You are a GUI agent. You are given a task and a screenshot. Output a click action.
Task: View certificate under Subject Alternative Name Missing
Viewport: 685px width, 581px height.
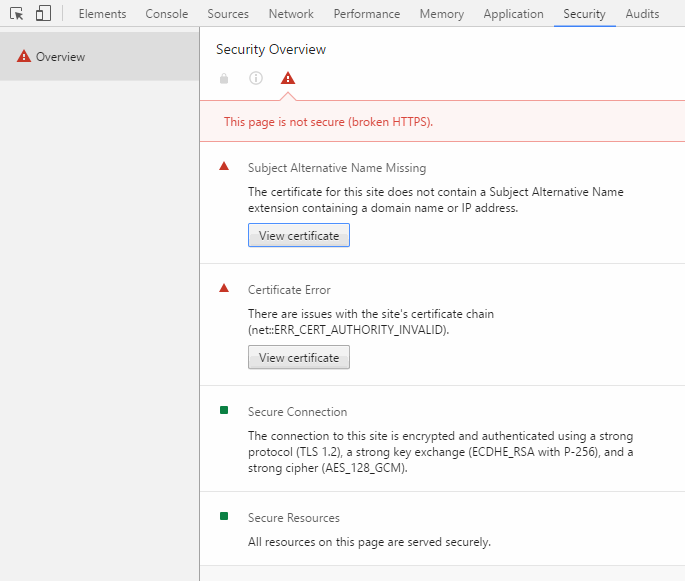pos(299,236)
